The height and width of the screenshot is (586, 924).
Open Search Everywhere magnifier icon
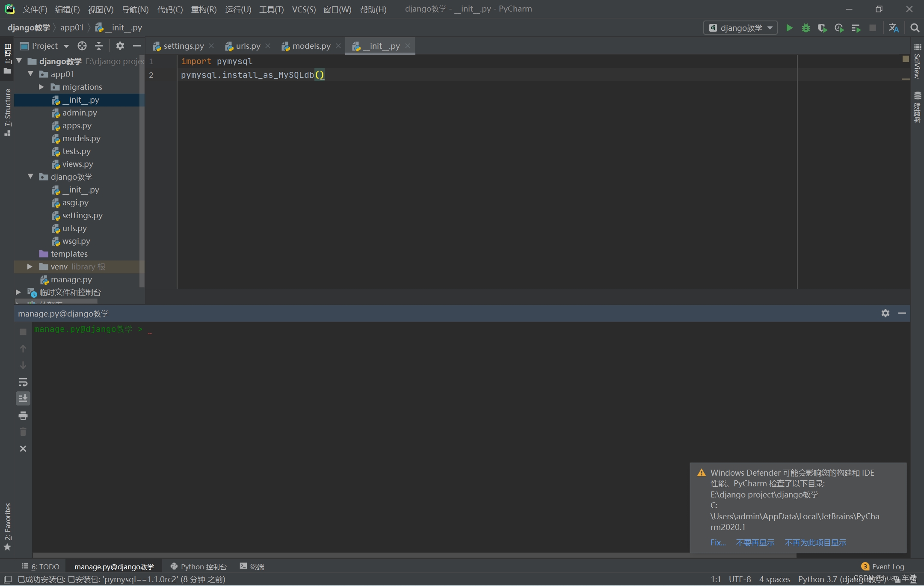point(915,28)
